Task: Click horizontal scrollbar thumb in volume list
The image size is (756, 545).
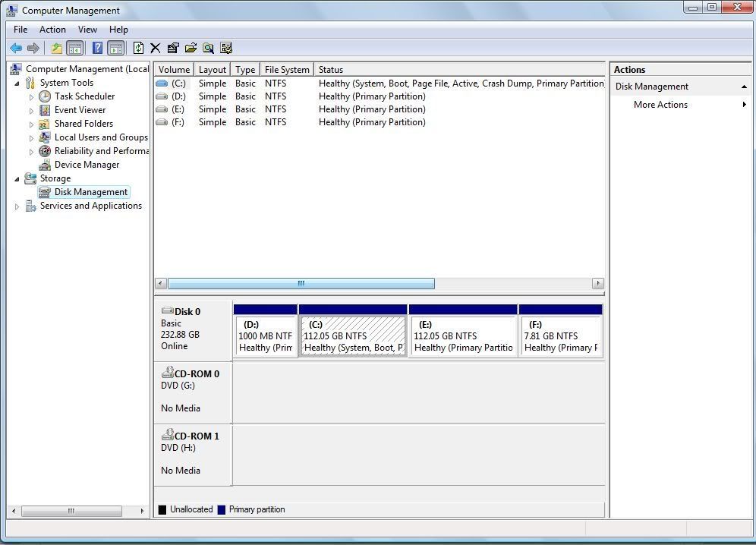Action: [x=301, y=284]
